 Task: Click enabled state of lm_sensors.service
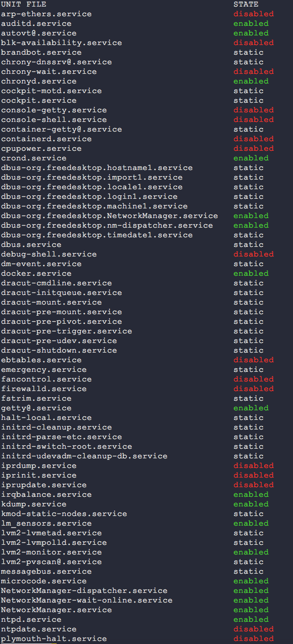tap(251, 524)
